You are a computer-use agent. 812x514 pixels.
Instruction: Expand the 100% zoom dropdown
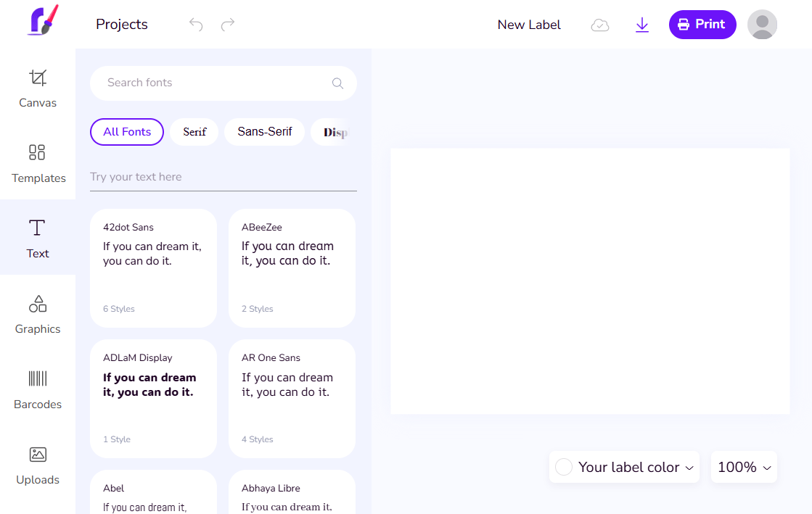pyautogui.click(x=744, y=468)
